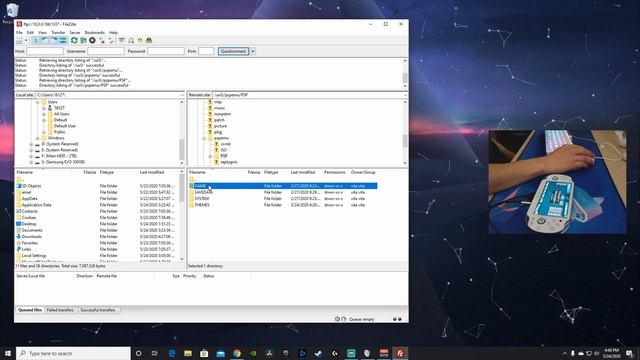Open the File menu
This screenshot has height=360, width=640.
(x=19, y=32)
